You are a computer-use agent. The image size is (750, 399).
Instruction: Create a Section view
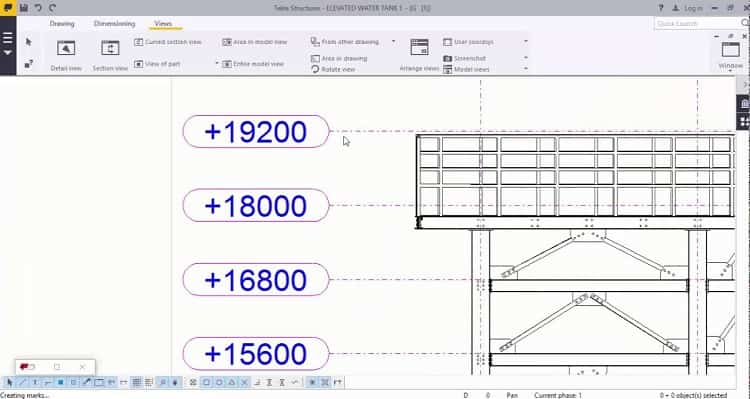pos(110,55)
